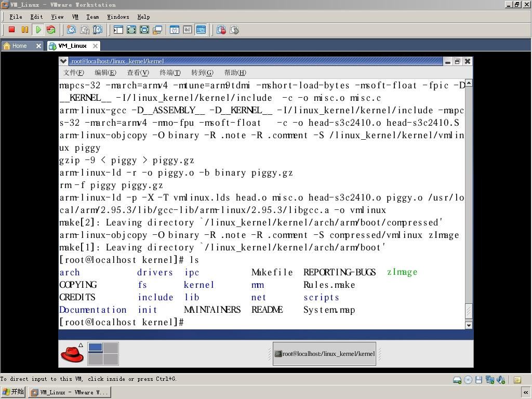Viewport: 532px width, 399px height.
Task: Click the yellow message log icon
Action: pos(517,380)
